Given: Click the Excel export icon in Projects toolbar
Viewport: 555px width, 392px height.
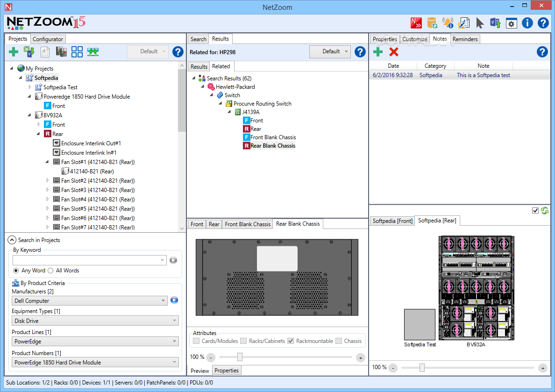Looking at the screenshot, I should (29, 52).
